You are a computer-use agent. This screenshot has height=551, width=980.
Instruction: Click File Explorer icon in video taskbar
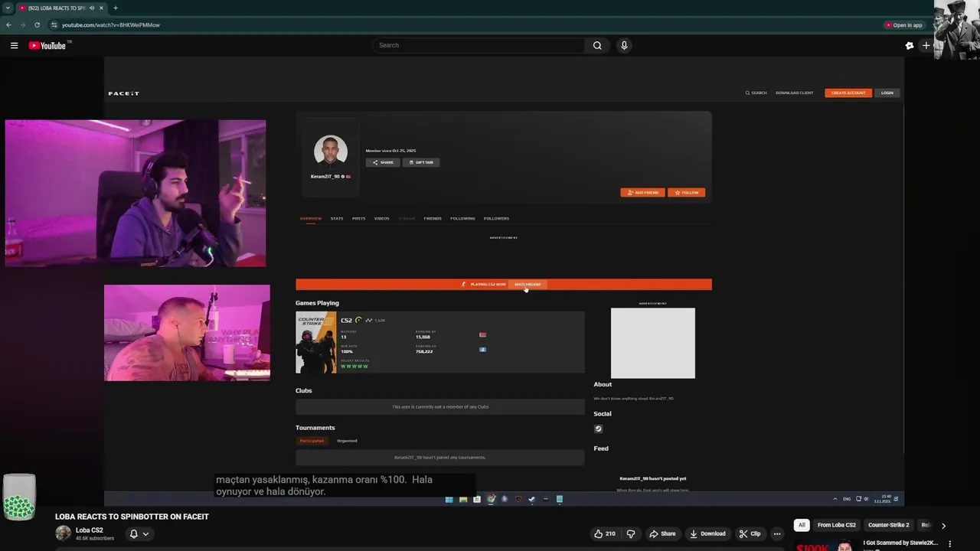pyautogui.click(x=463, y=500)
